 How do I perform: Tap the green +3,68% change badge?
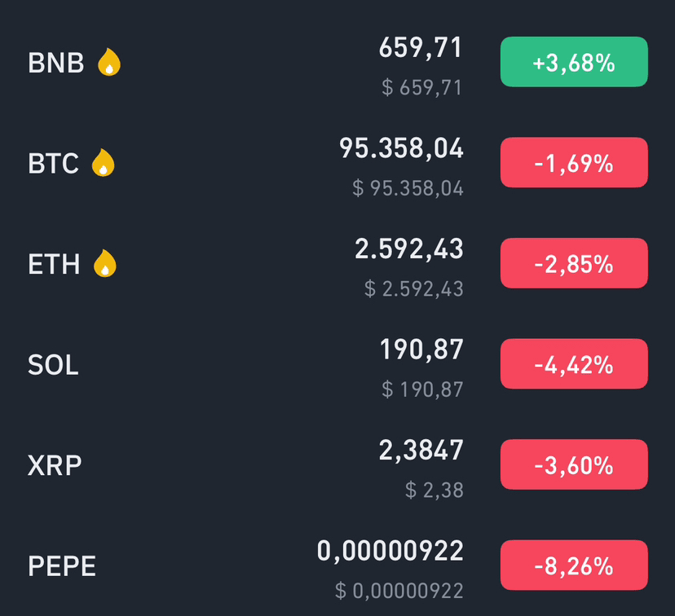pyautogui.click(x=574, y=62)
